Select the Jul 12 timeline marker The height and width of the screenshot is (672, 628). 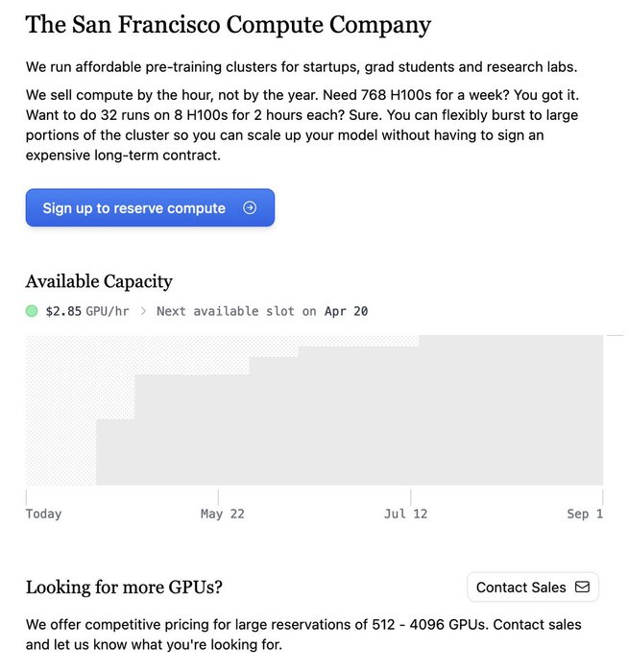[x=405, y=514]
